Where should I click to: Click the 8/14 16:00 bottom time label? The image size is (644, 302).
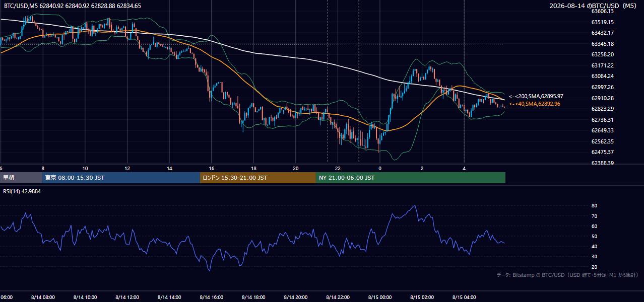(x=212, y=297)
